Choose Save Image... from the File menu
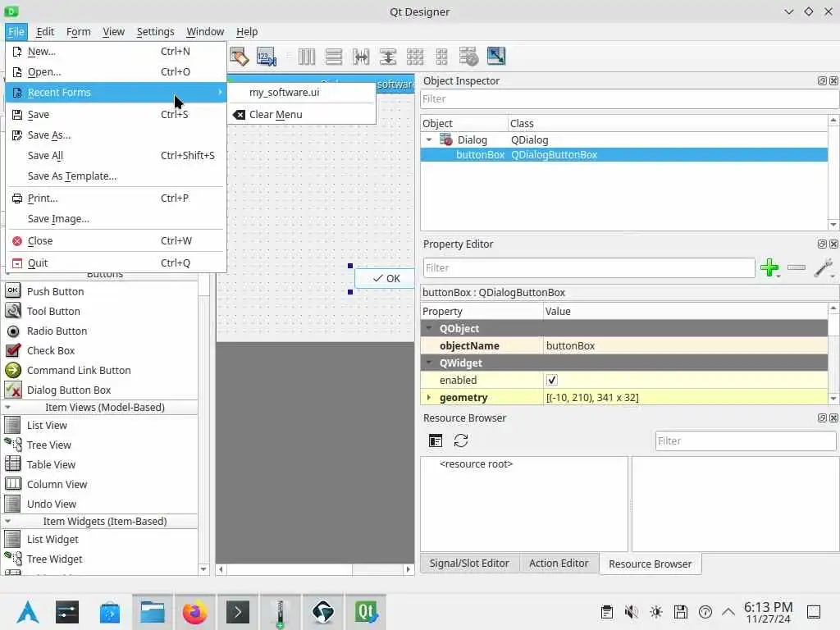 116,218
